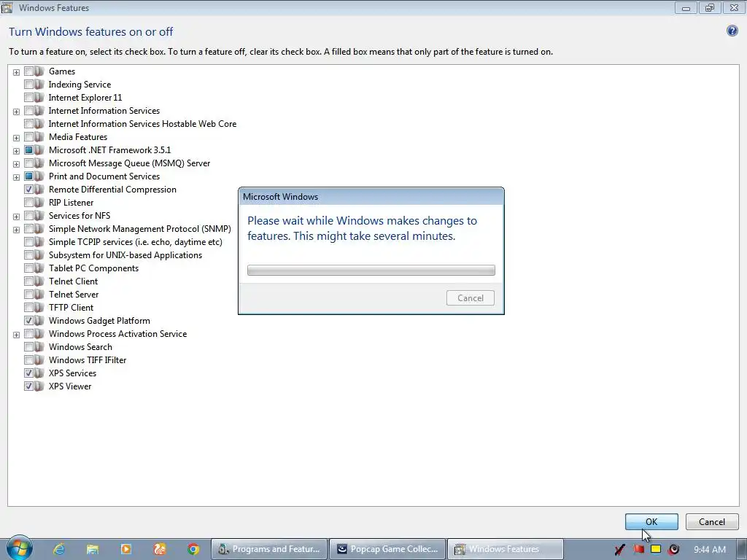Click the Internet Explorer 11 folder icon
Image resolution: width=747 pixels, height=560 pixels.
click(39, 98)
